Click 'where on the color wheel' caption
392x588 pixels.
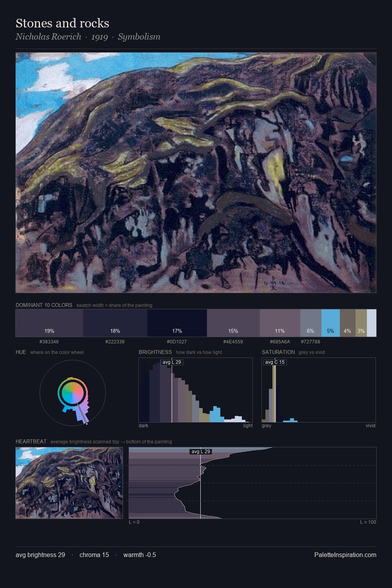[57, 352]
